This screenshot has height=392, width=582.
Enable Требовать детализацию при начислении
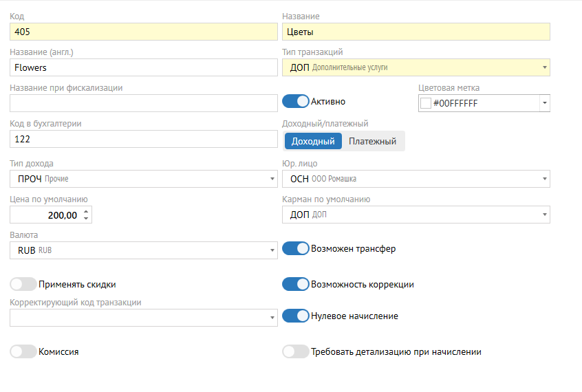(x=296, y=351)
